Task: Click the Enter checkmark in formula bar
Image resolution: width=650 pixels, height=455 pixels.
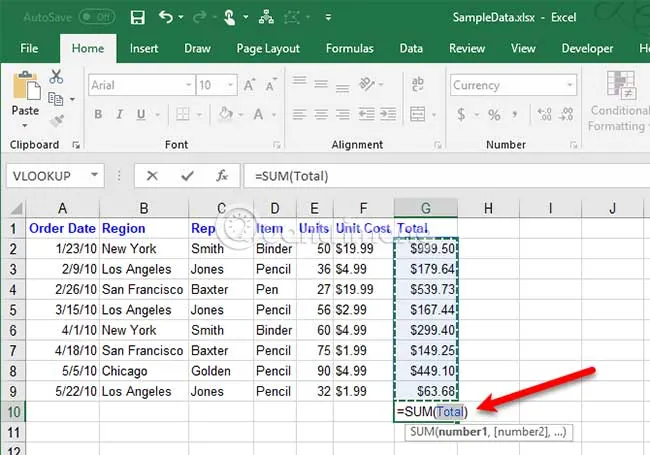Action: click(x=187, y=176)
